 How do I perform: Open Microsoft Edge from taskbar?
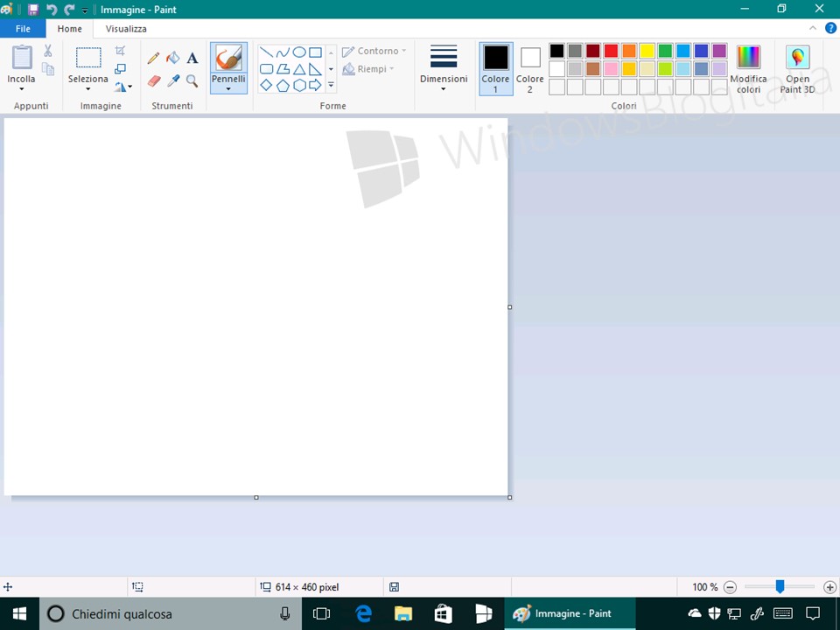point(364,614)
